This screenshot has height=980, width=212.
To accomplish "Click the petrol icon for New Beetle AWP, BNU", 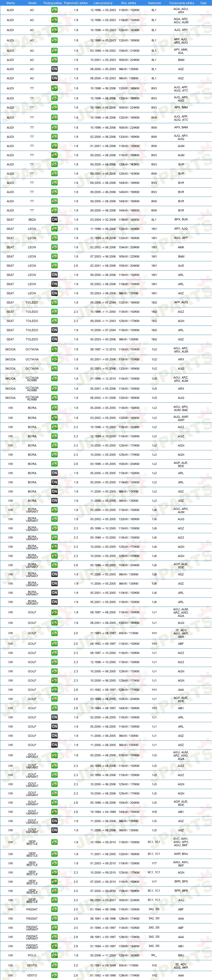I will pos(54,854).
